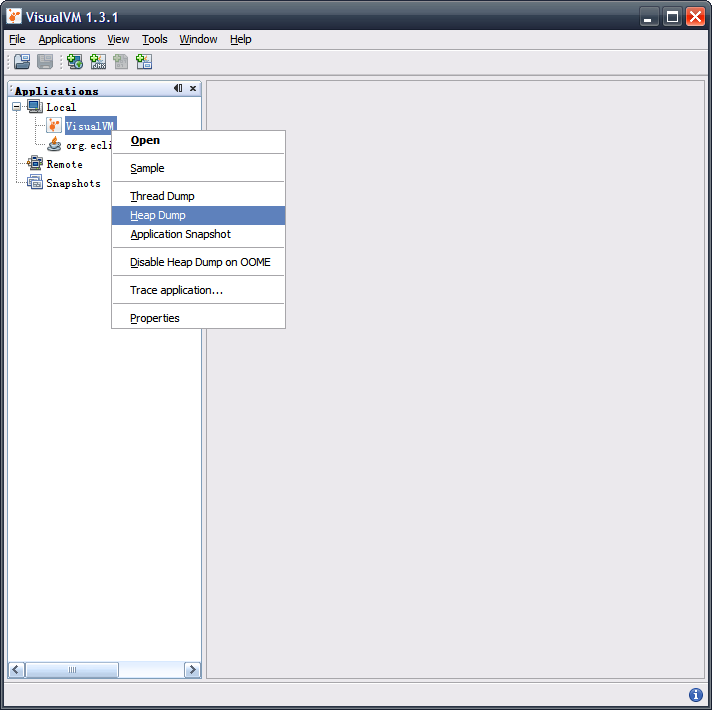
Task: Open the Applications menu
Action: pyautogui.click(x=67, y=39)
